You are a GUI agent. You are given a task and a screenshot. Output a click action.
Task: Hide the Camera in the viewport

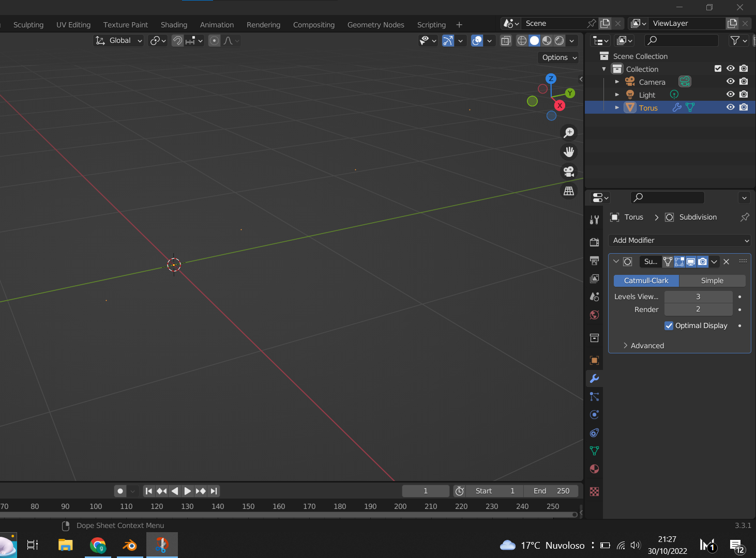(731, 81)
